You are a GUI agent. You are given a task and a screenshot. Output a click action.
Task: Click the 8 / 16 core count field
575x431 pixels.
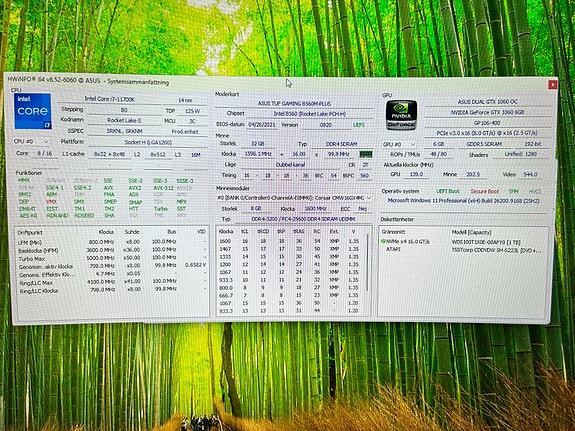[45, 154]
